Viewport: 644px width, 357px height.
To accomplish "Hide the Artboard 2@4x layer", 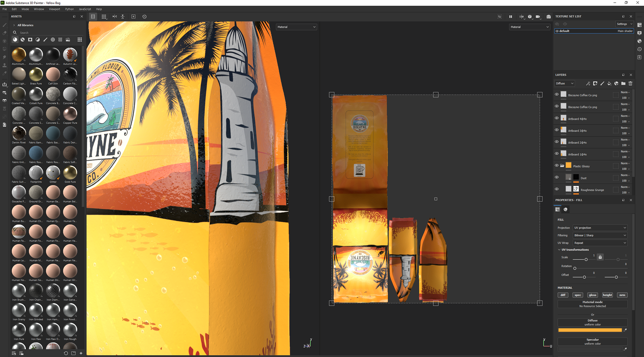I will tap(557, 141).
